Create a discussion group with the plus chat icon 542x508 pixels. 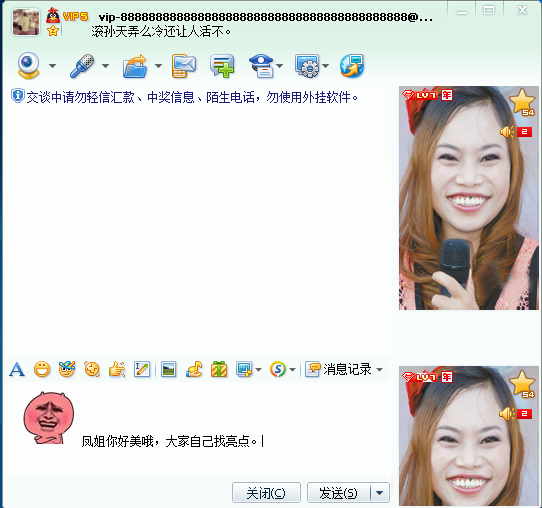[x=222, y=66]
